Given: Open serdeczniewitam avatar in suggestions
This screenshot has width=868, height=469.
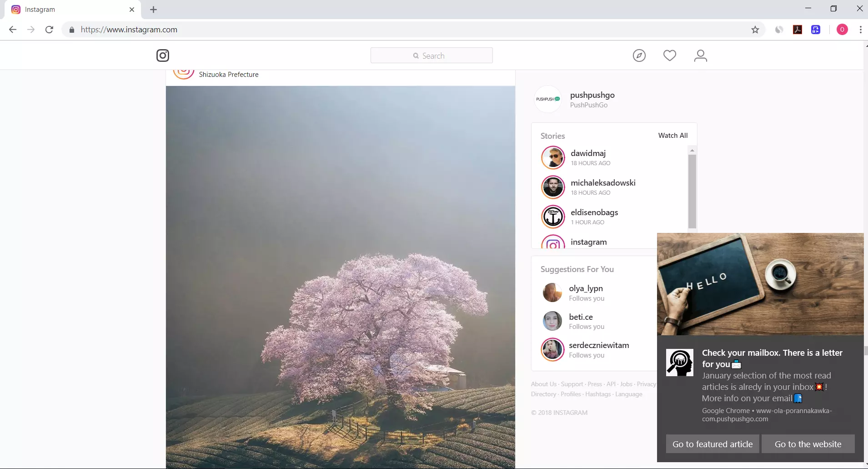Looking at the screenshot, I should coord(552,349).
